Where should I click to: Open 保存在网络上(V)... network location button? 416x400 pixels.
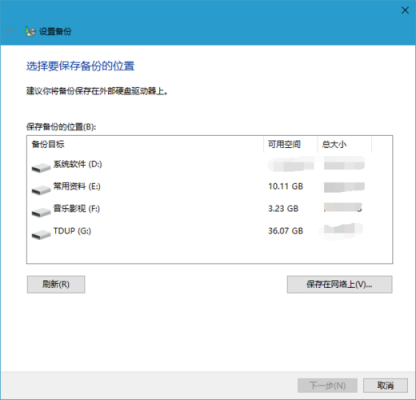coord(339,284)
